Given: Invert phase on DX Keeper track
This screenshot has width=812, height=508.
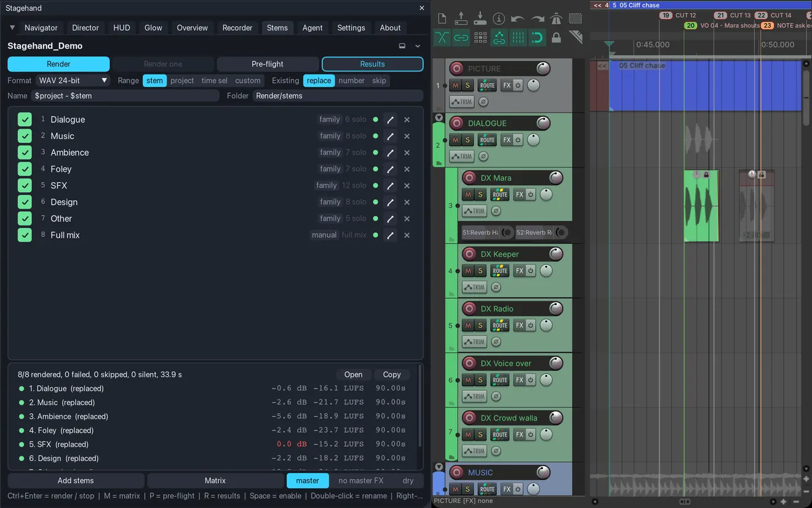Looking at the screenshot, I should point(496,287).
